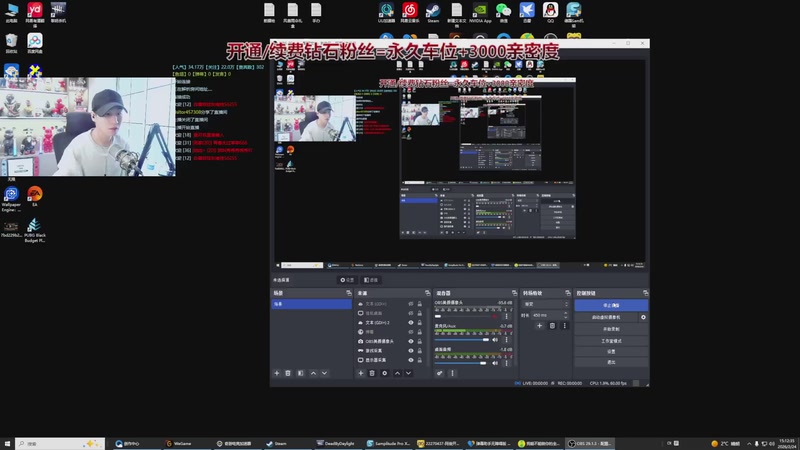The width and height of the screenshot is (800, 450).
Task: Open source Filters button above docks
Action: pos(371,280)
